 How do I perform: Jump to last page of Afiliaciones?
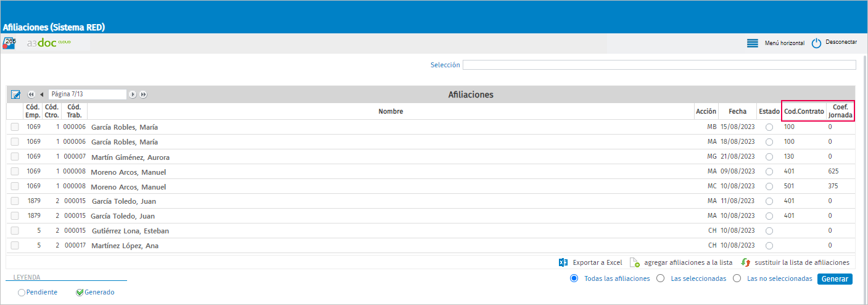click(143, 94)
